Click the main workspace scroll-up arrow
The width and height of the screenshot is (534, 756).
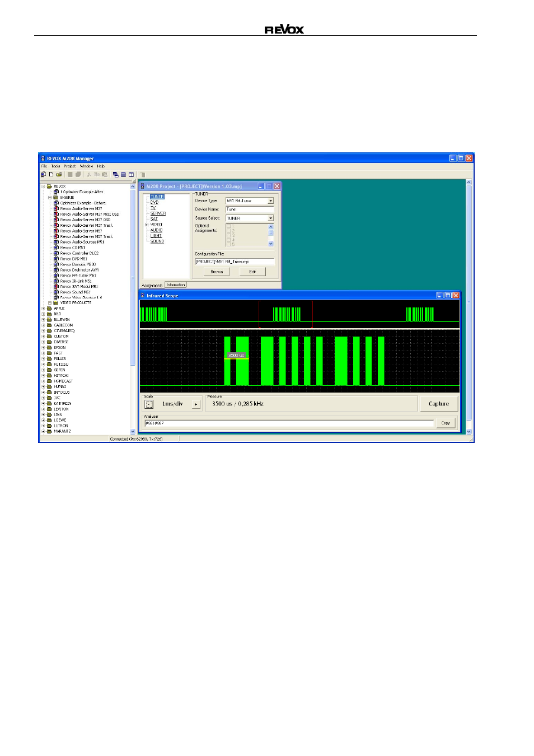(x=469, y=183)
